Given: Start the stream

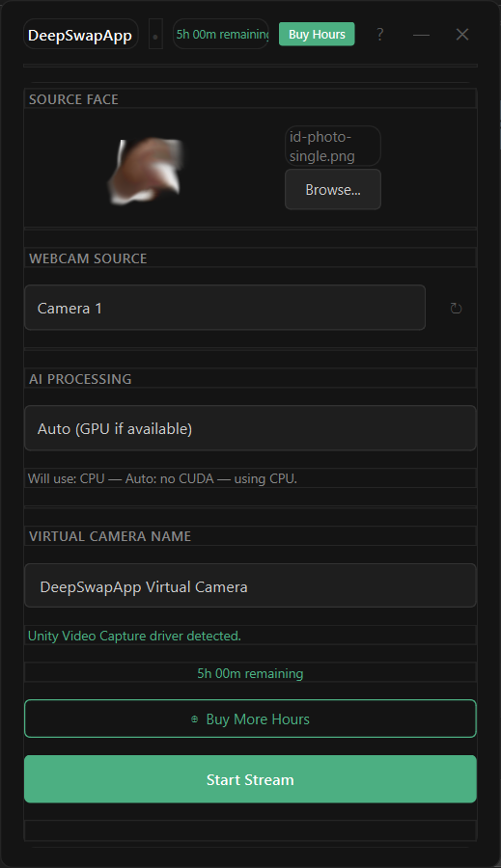Looking at the screenshot, I should coord(250,779).
